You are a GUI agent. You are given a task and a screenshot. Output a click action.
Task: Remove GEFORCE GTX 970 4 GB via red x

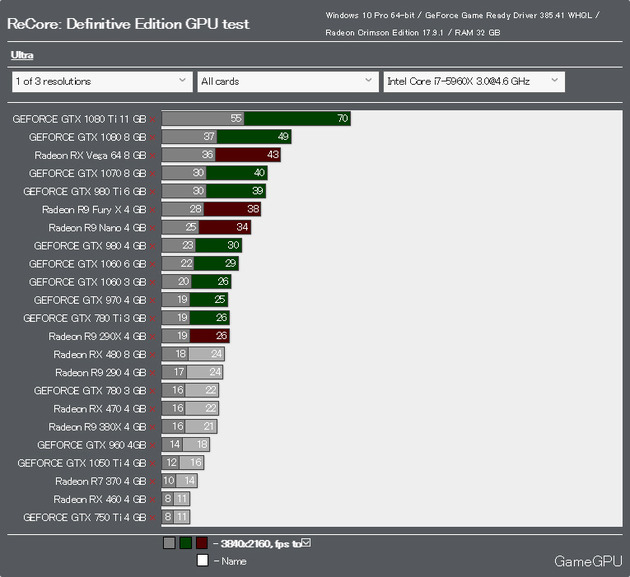(152, 300)
